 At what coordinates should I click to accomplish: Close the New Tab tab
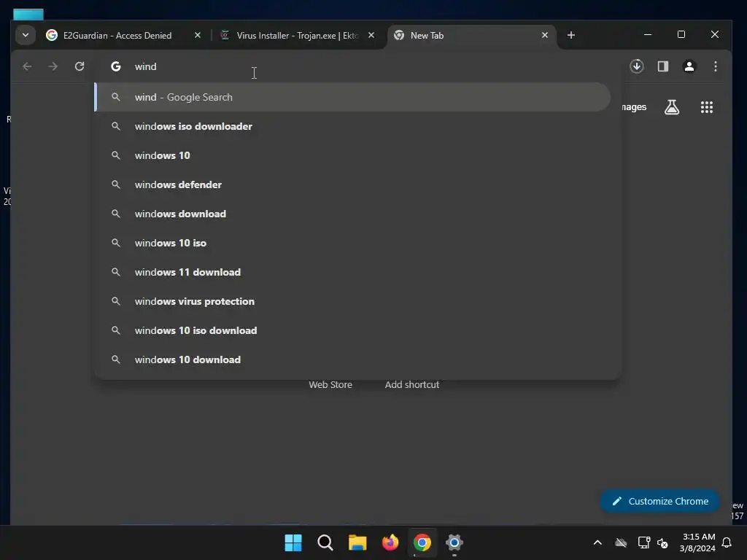(544, 35)
